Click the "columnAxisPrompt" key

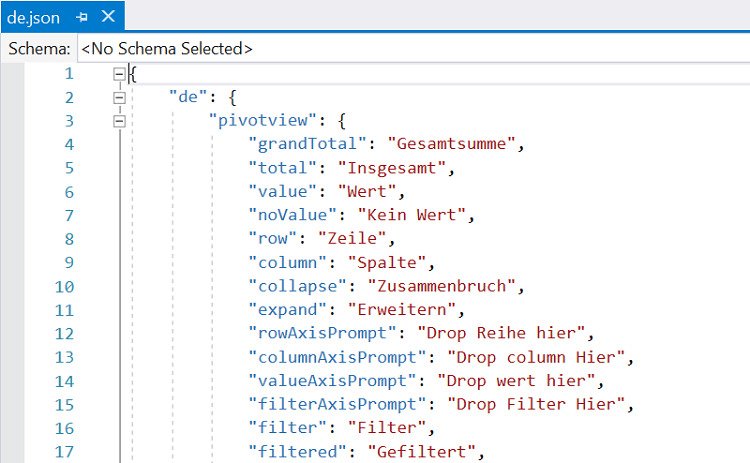pyautogui.click(x=337, y=357)
